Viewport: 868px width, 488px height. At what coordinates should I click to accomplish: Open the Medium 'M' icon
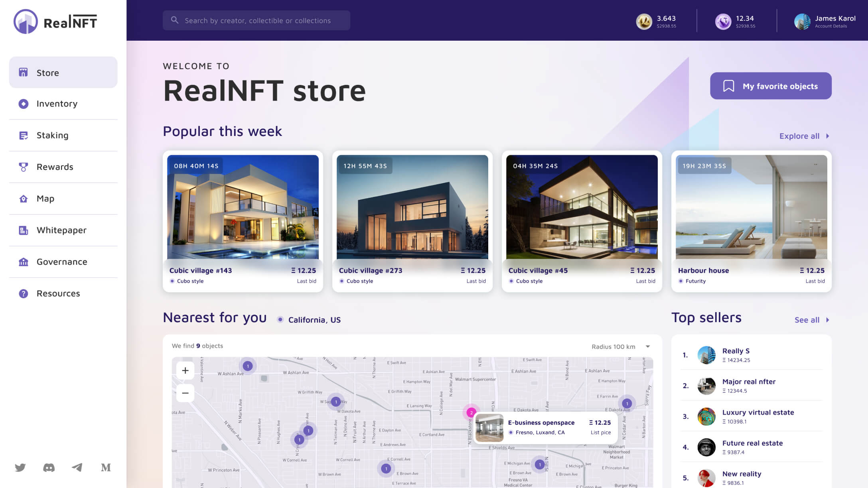(x=106, y=467)
